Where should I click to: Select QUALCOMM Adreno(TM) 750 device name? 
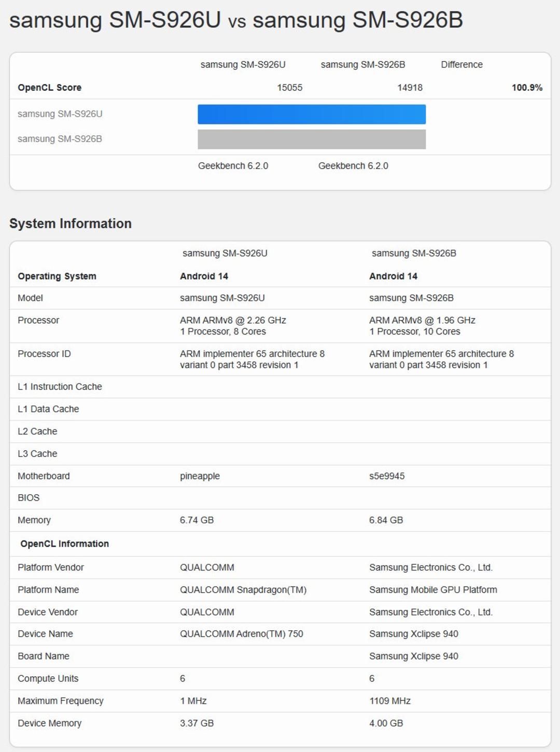[x=241, y=634]
